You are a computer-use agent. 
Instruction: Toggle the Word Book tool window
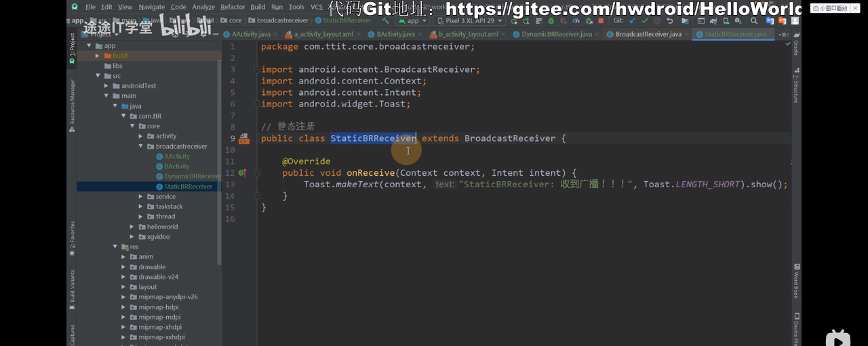[x=796, y=282]
